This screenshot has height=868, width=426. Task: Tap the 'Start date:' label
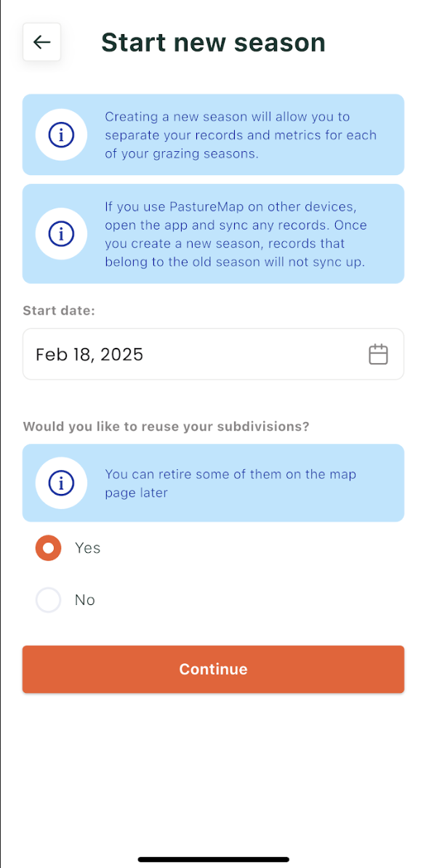coord(60,311)
